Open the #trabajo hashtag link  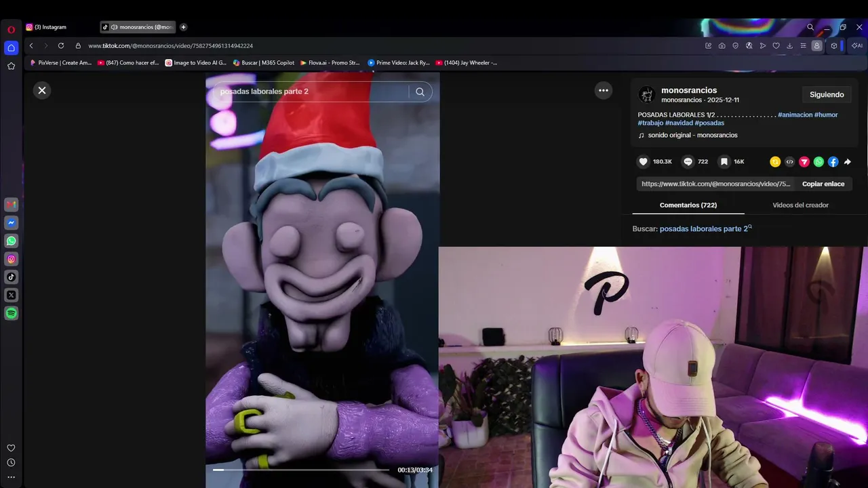coord(650,123)
